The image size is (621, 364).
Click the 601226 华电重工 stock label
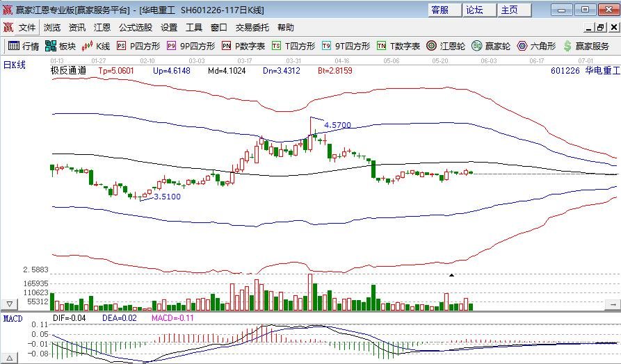(x=585, y=71)
